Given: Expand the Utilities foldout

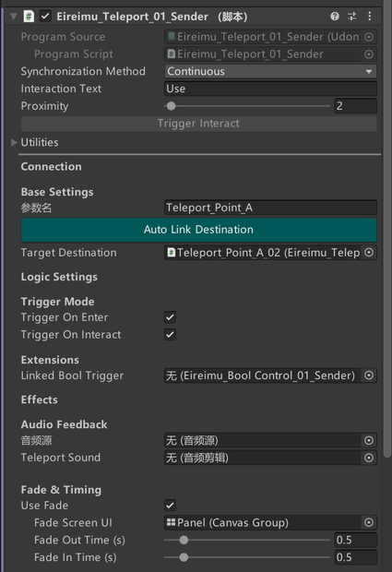Looking at the screenshot, I should point(14,142).
